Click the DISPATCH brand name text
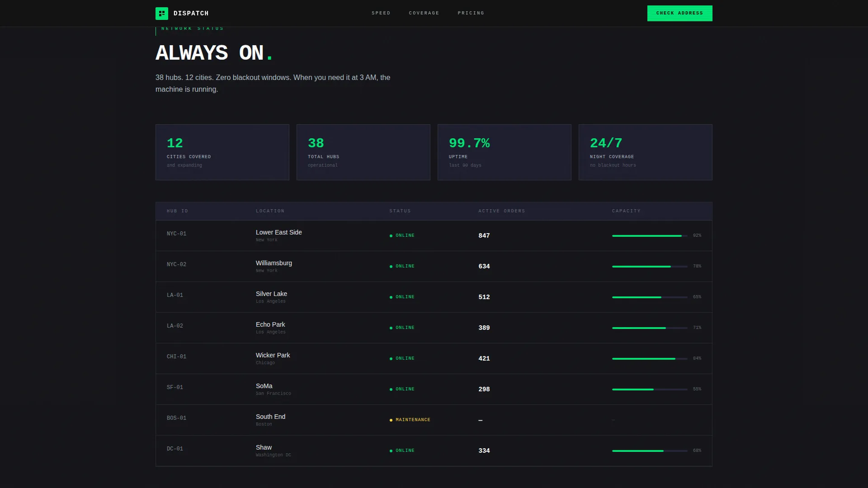Viewport: 868px width, 488px height. pos(191,14)
